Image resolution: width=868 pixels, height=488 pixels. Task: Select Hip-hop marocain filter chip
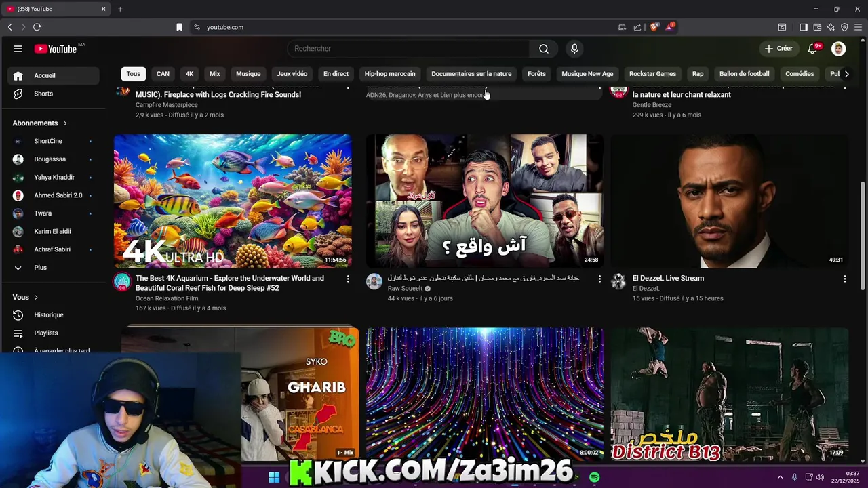[390, 74]
